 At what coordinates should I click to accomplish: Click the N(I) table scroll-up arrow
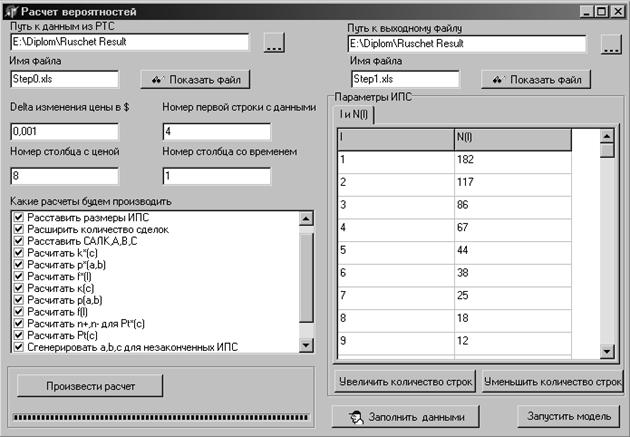click(x=607, y=136)
